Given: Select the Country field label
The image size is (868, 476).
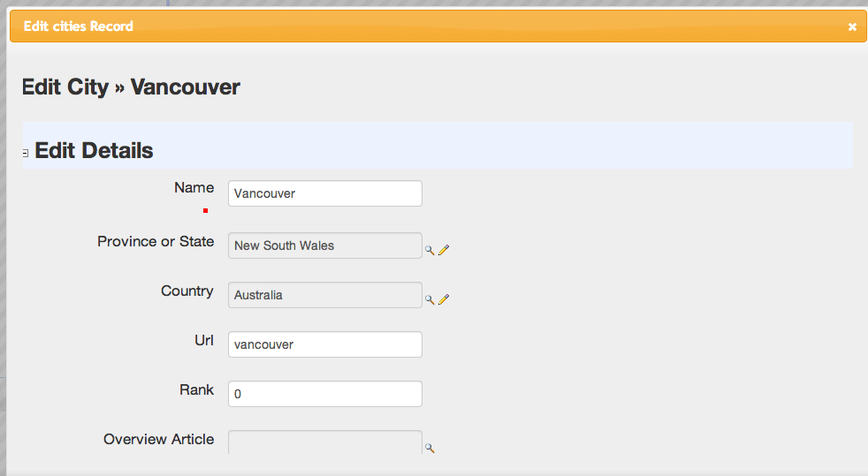Looking at the screenshot, I should point(187,291).
